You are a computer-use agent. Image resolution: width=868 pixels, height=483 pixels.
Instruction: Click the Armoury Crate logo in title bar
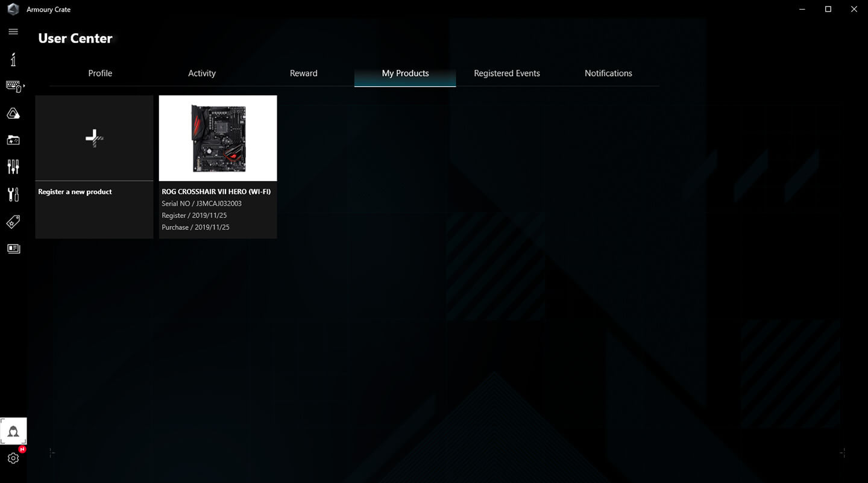tap(13, 9)
